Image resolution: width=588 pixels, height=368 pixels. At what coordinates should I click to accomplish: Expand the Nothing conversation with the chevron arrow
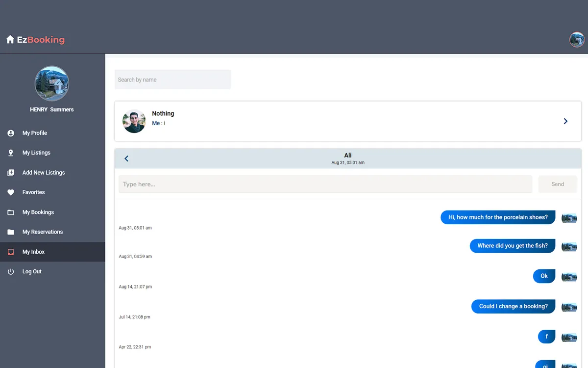point(565,121)
